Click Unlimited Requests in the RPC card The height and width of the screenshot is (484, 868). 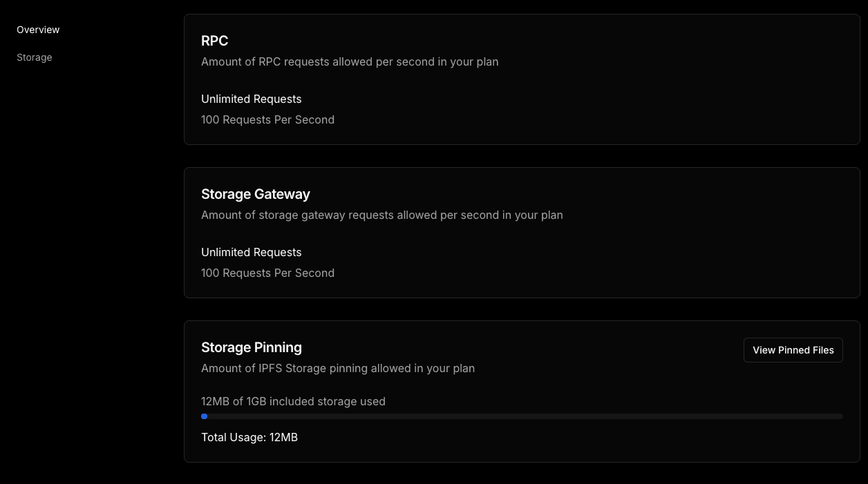[x=251, y=99]
